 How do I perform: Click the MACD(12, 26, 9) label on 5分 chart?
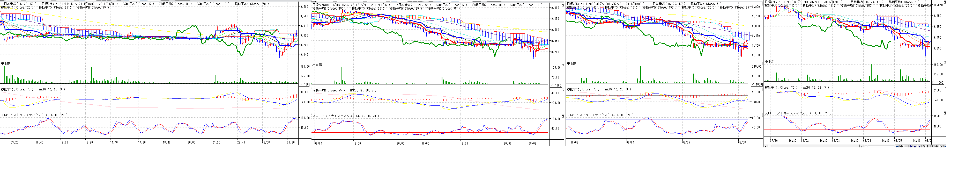coord(52,89)
